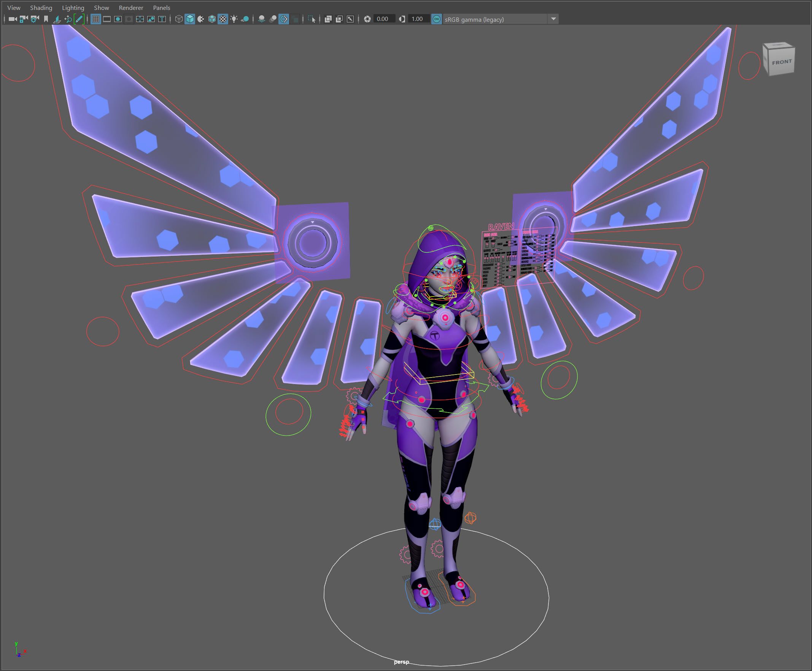812x671 pixels.
Task: Toggle the X-Ray display icon
Action: [x=328, y=19]
